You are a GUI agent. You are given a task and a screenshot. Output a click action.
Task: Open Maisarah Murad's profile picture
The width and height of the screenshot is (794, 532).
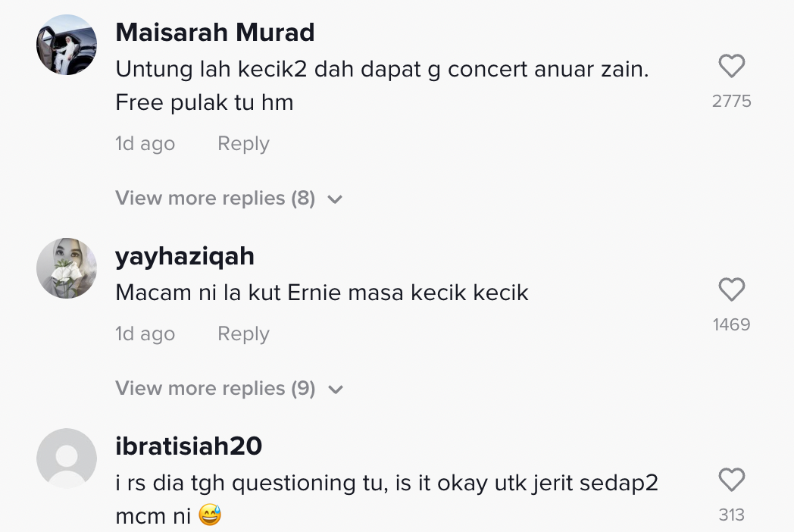(67, 44)
